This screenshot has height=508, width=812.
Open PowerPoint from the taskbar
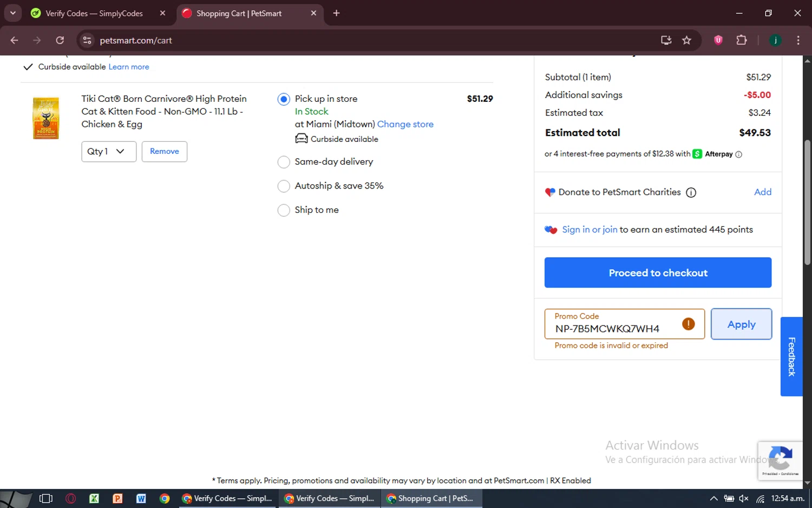point(117,498)
